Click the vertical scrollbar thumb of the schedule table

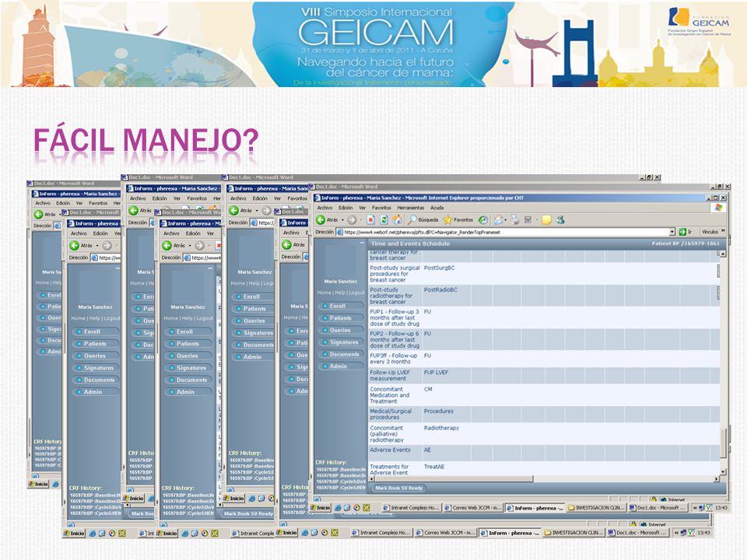pos(723,442)
